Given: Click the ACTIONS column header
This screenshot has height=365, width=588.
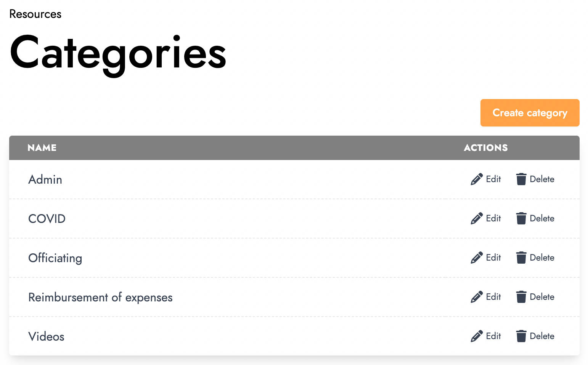Looking at the screenshot, I should tap(486, 148).
